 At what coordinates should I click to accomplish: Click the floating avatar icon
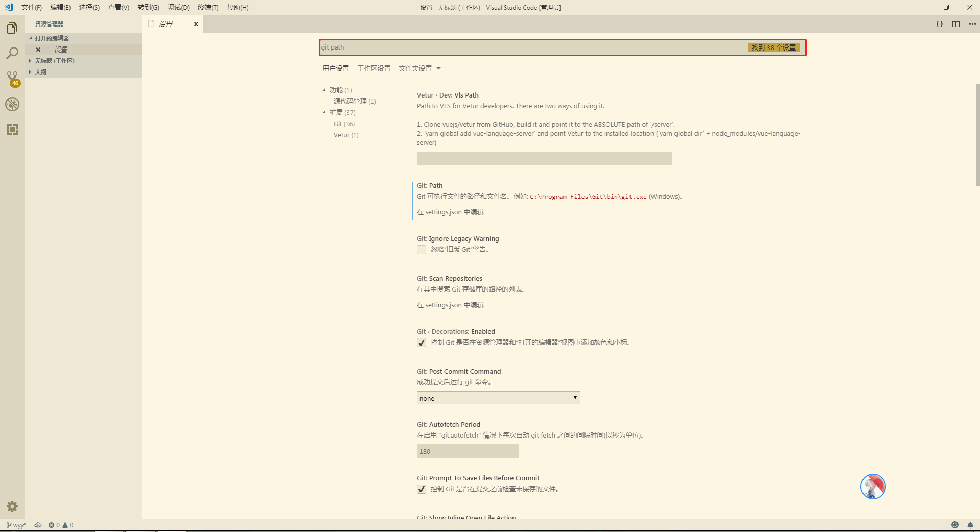click(x=873, y=487)
